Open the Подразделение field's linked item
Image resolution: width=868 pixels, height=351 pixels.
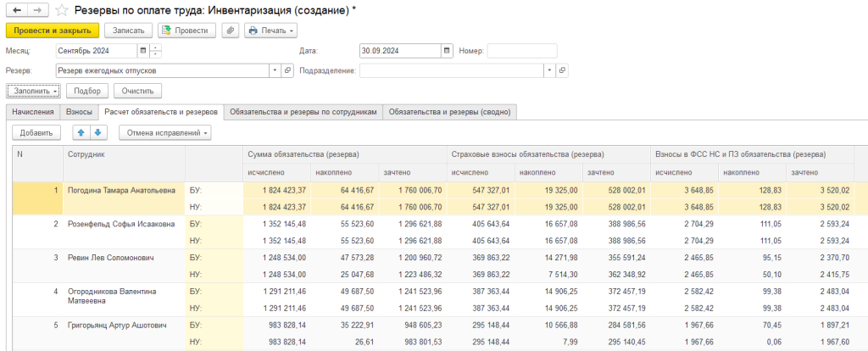click(x=562, y=70)
